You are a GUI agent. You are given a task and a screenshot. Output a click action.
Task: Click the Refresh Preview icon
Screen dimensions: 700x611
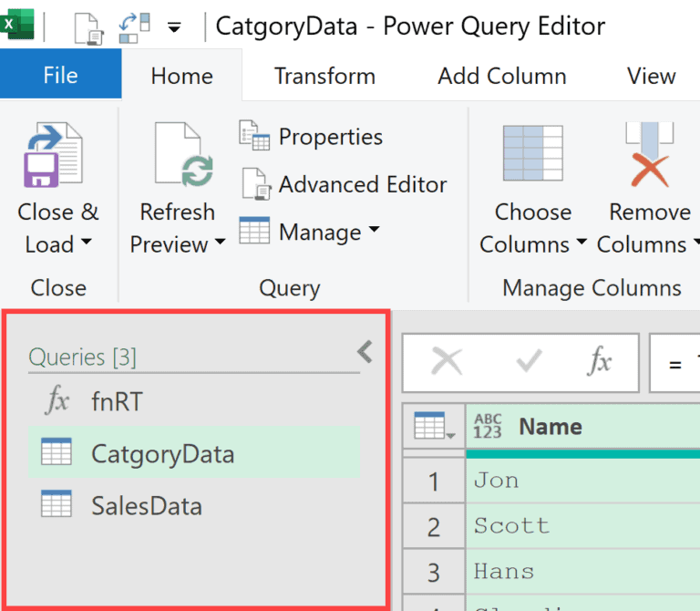(184, 154)
